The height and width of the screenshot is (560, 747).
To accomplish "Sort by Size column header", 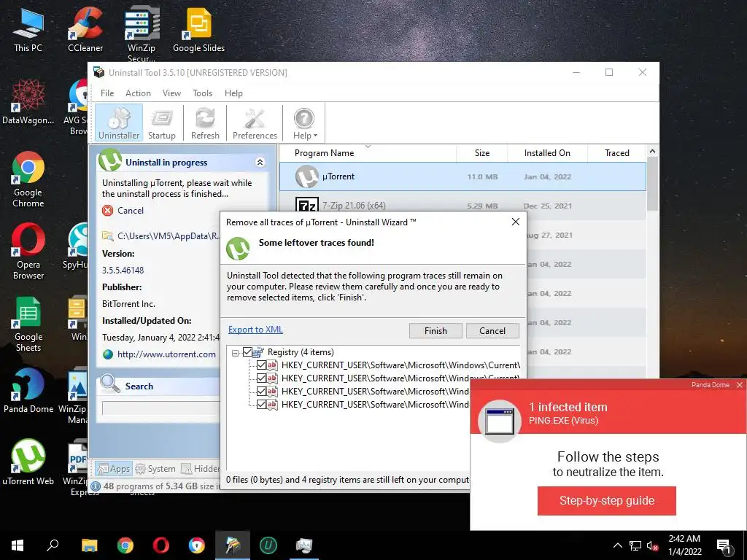I will tap(481, 153).
